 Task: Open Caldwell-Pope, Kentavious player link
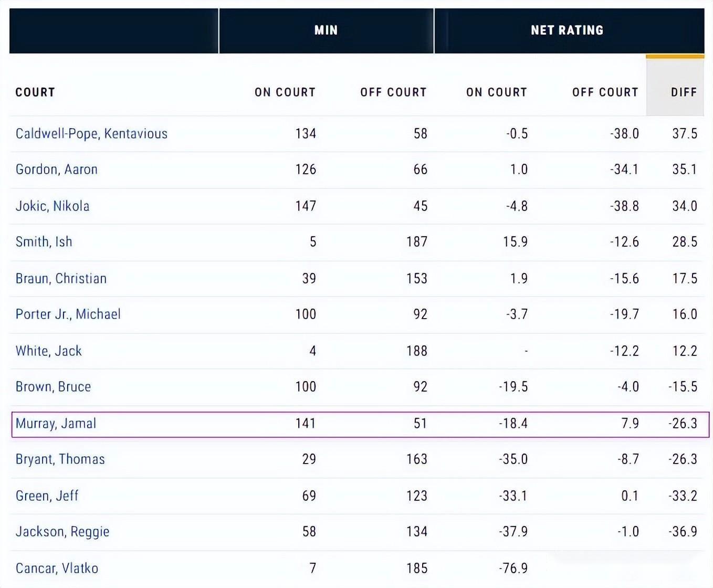(91, 133)
